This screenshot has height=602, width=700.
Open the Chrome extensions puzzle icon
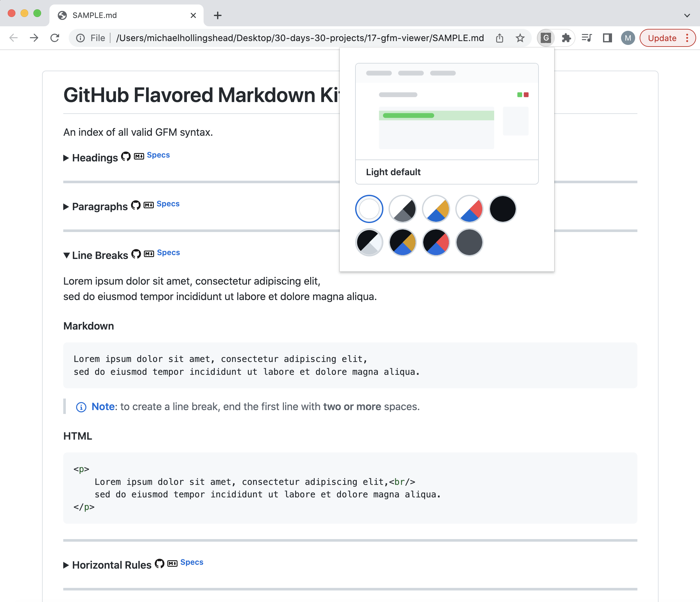click(566, 38)
